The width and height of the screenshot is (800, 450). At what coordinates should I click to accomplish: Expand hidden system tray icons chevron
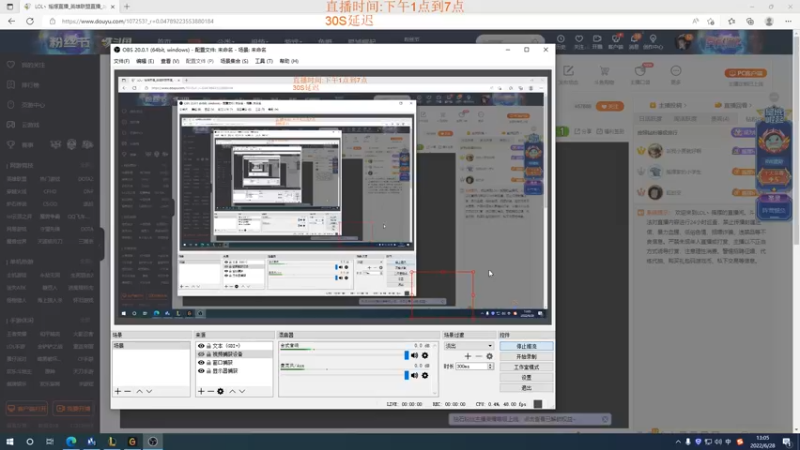(678, 441)
